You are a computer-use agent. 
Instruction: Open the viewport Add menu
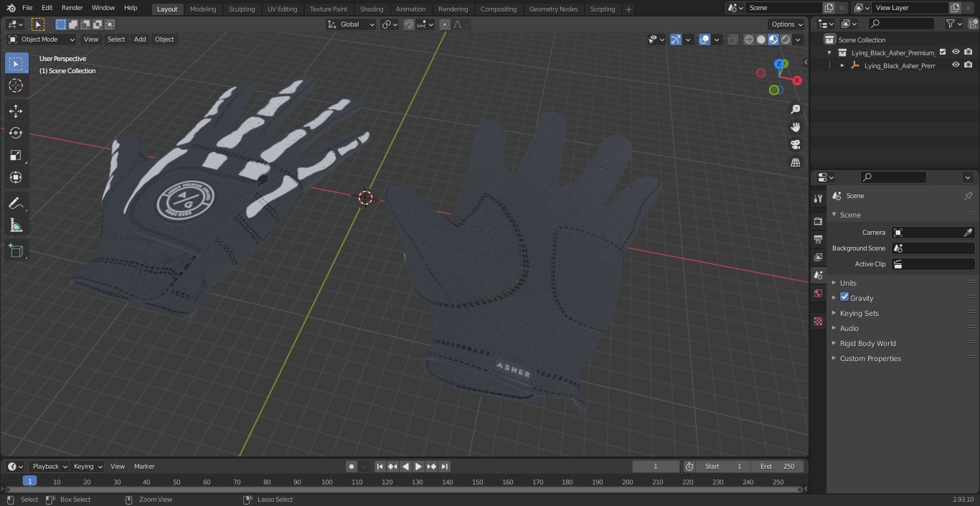click(x=140, y=39)
